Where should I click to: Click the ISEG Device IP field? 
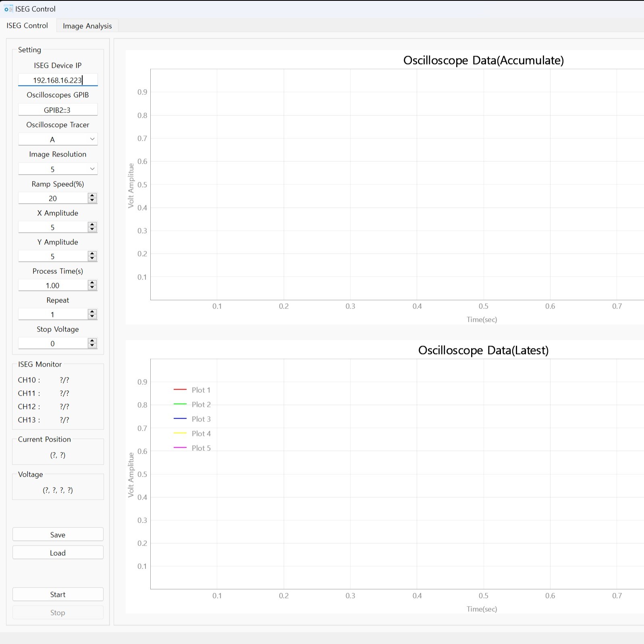point(58,80)
